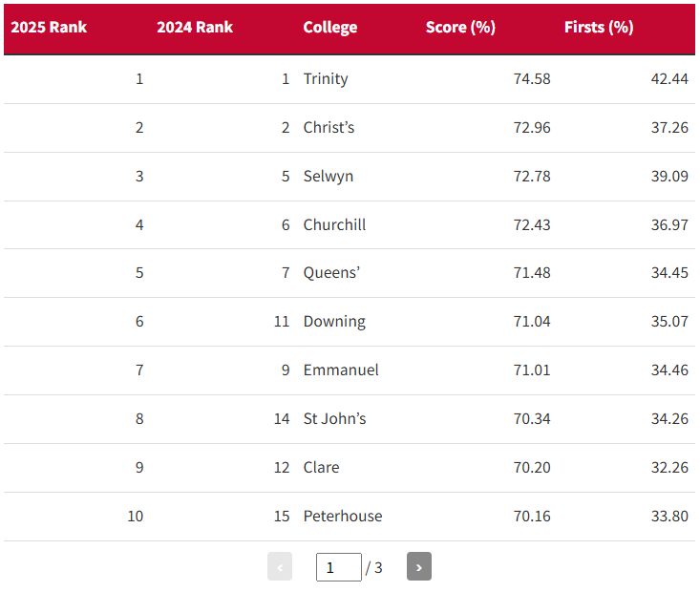Click Trinity's score value 74.58
Screen dimensions: 700x592
532,79
